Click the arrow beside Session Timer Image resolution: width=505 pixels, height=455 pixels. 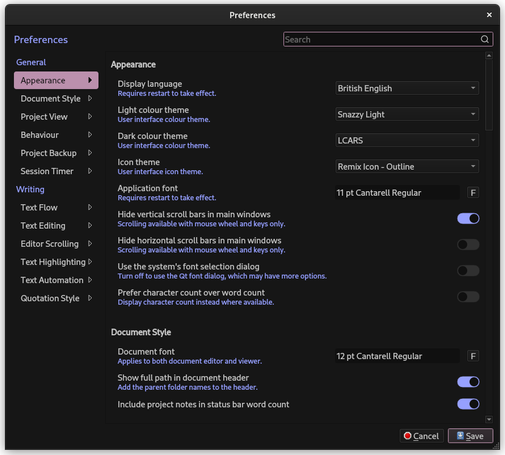pos(90,171)
